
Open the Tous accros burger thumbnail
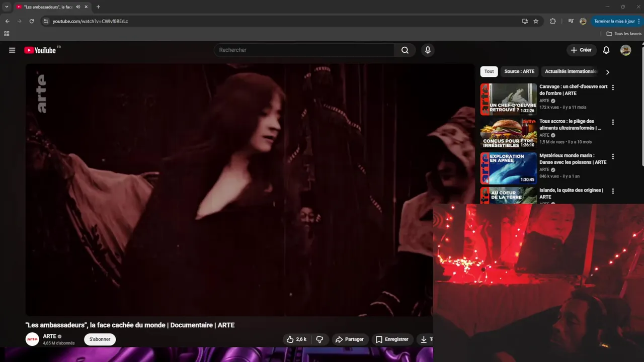509,134
